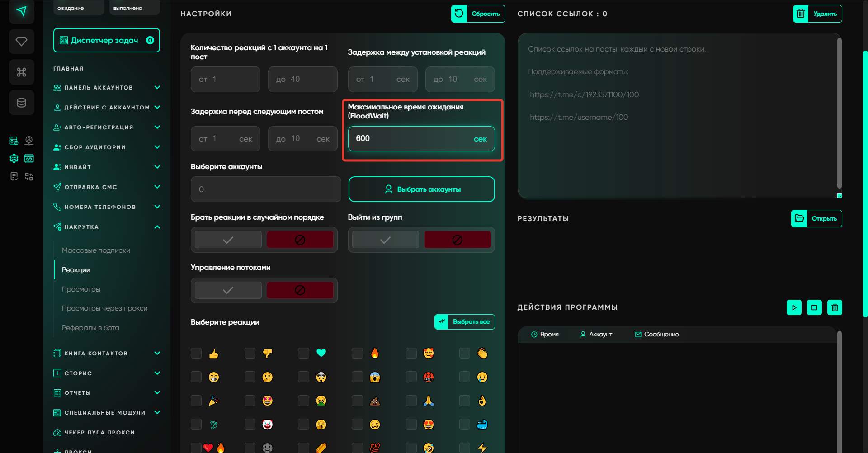Image resolution: width=868 pixels, height=453 pixels.
Task: Click the command symbol sidebar icon
Action: click(21, 72)
